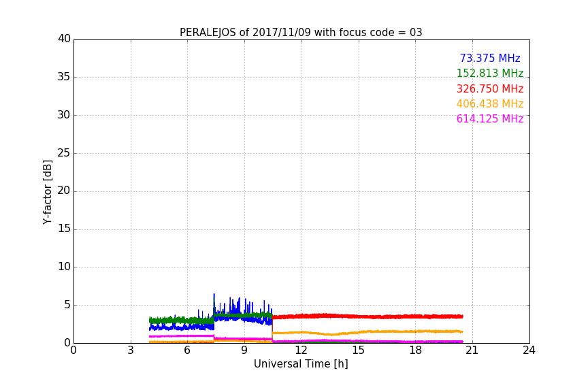The image size is (588, 392).
Task: Click the y-axis tick label 30
Action: click(64, 115)
